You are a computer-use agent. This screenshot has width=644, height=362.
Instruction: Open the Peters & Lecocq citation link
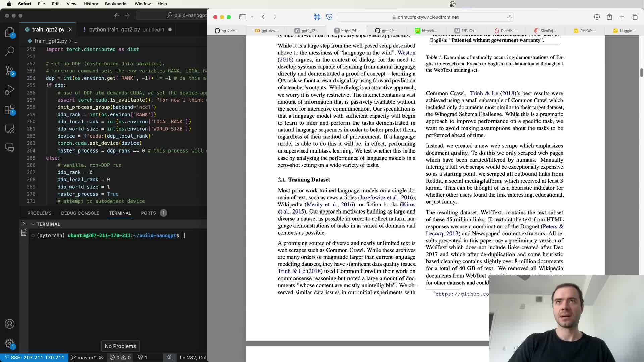click(x=552, y=227)
